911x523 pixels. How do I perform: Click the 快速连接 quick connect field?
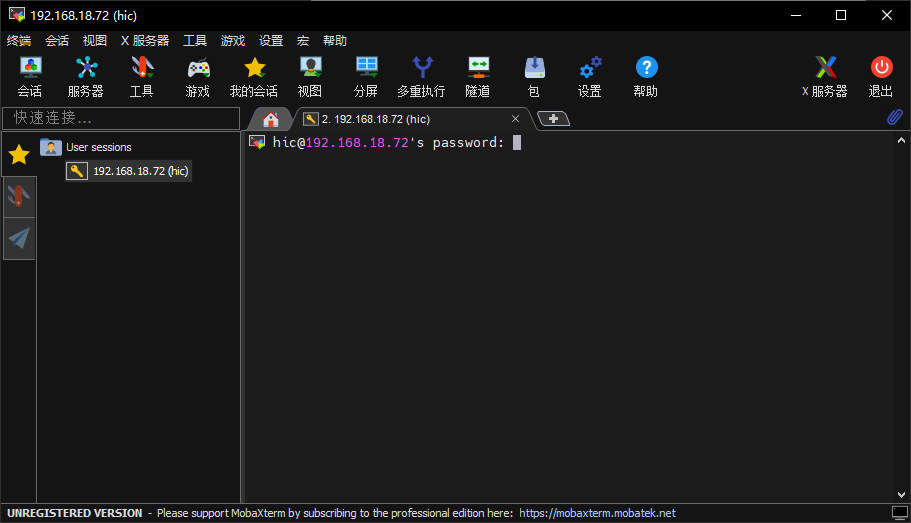tap(121, 118)
